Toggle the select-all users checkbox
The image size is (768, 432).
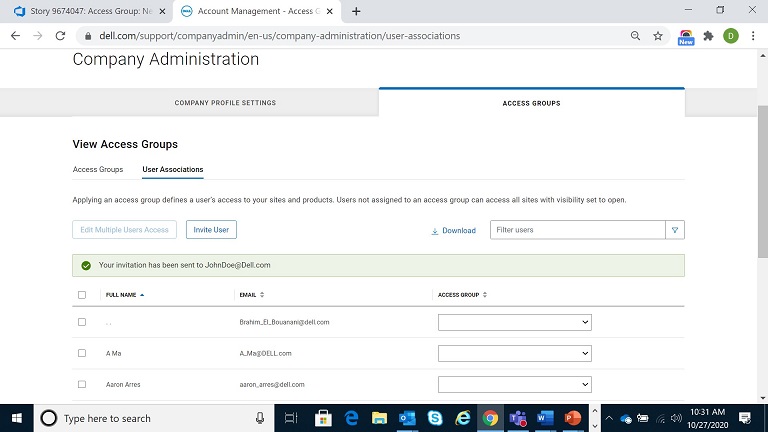(82, 295)
